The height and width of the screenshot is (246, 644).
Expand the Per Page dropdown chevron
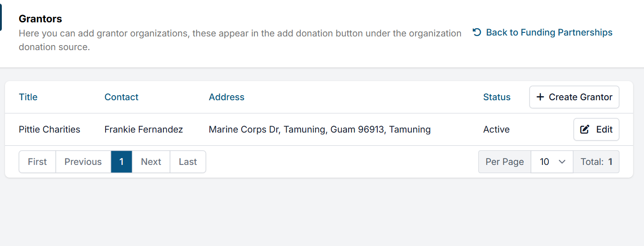click(x=562, y=162)
